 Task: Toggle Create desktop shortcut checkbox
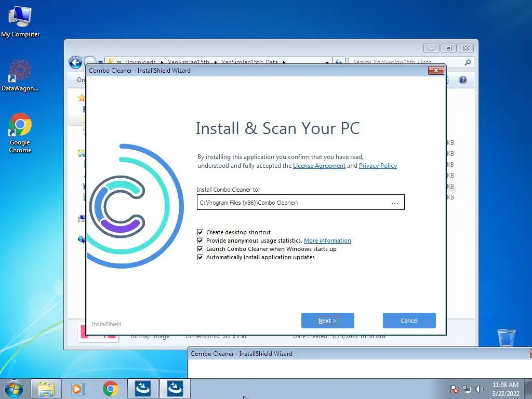pos(200,232)
